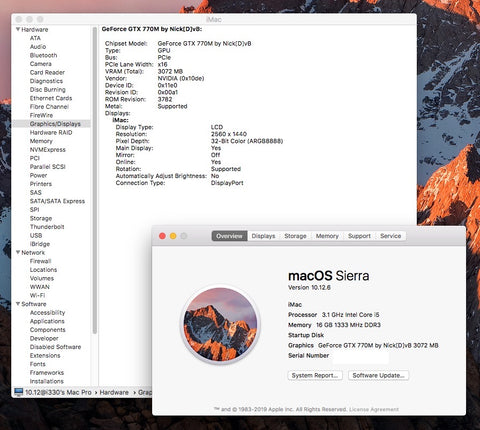Click the computer icon in path bar
The width and height of the screenshot is (480, 430).
[x=18, y=392]
